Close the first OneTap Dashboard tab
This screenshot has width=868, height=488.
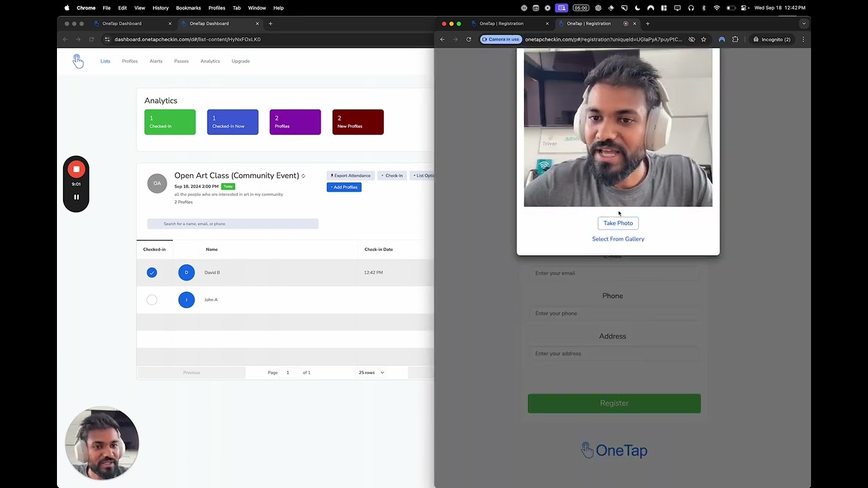[170, 24]
